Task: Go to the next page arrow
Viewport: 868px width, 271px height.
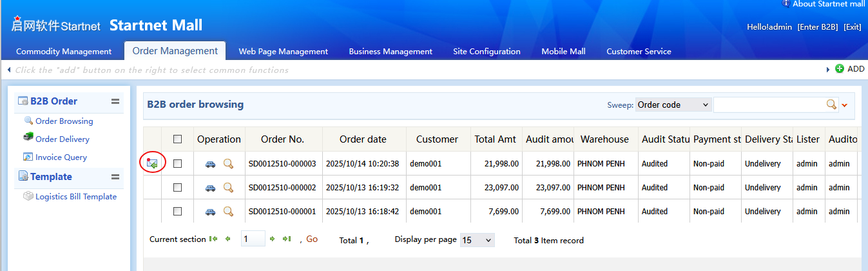Action: pos(273,239)
